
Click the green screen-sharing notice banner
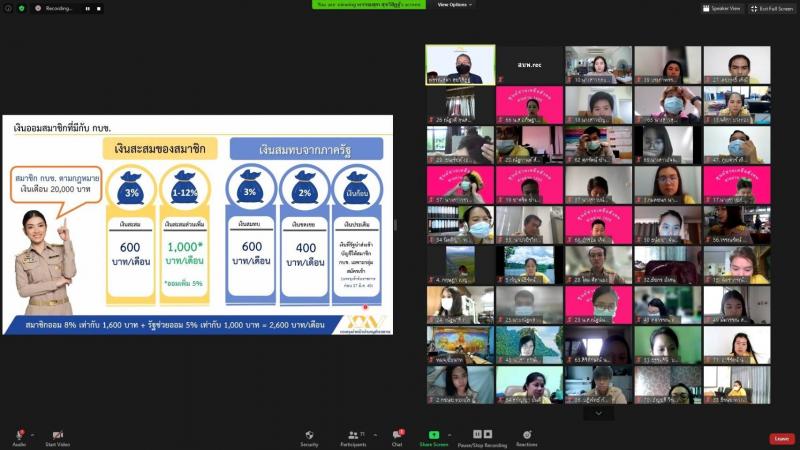pos(369,5)
